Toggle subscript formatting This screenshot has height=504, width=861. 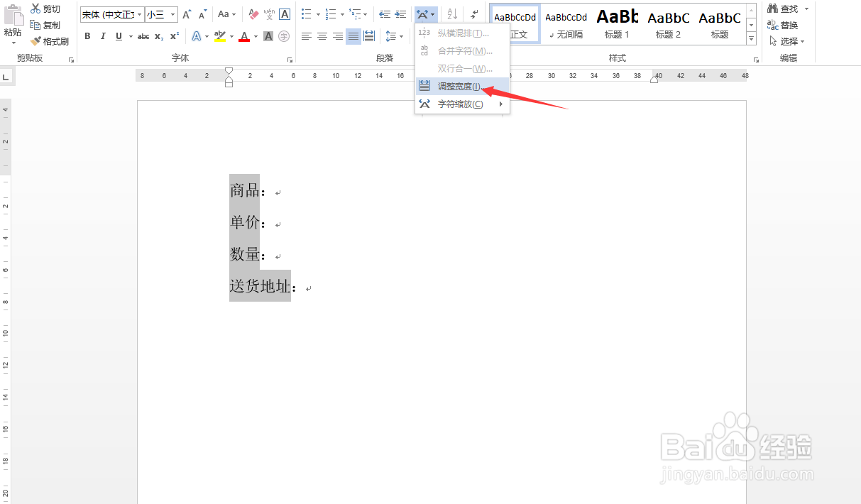click(159, 36)
